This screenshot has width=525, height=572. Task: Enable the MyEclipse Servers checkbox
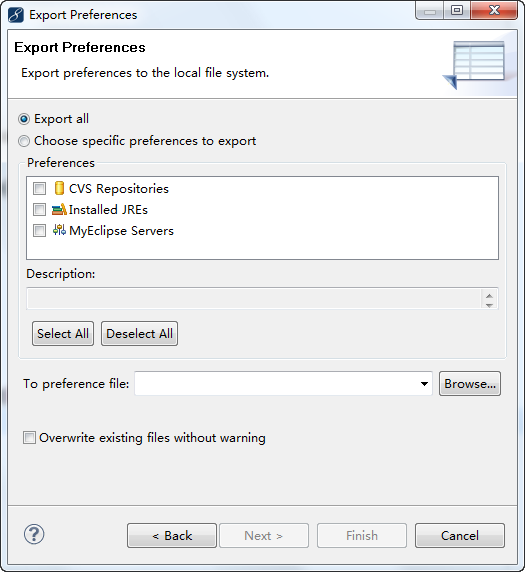[x=39, y=231]
